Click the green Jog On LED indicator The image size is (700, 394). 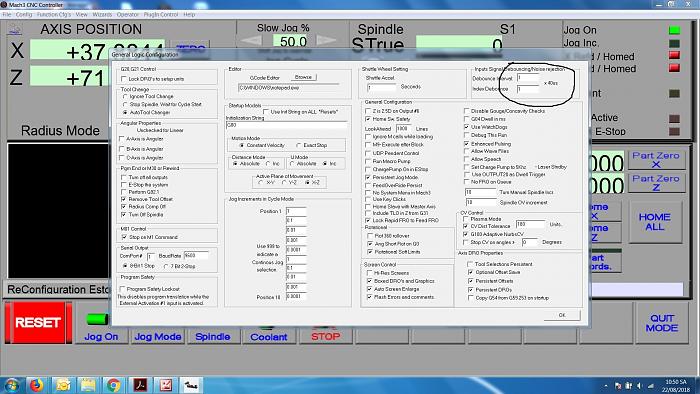click(x=674, y=30)
